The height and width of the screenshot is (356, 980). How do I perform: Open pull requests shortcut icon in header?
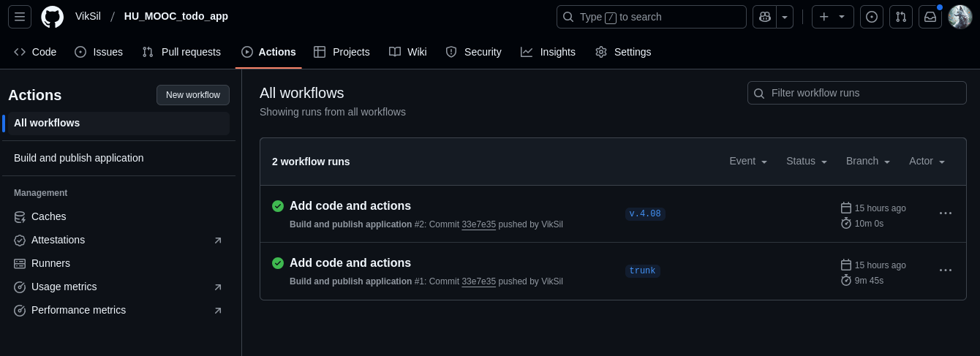[x=901, y=17]
